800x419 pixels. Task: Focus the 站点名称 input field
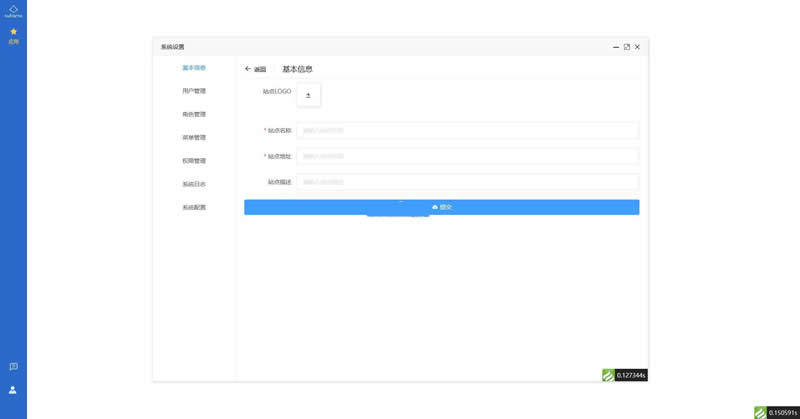coord(467,131)
